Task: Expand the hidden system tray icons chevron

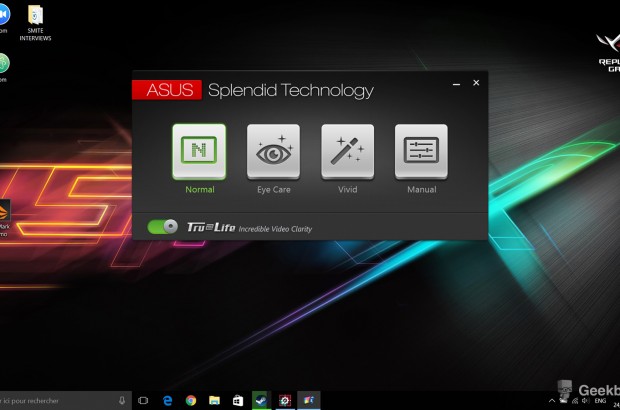Action: 551,401
